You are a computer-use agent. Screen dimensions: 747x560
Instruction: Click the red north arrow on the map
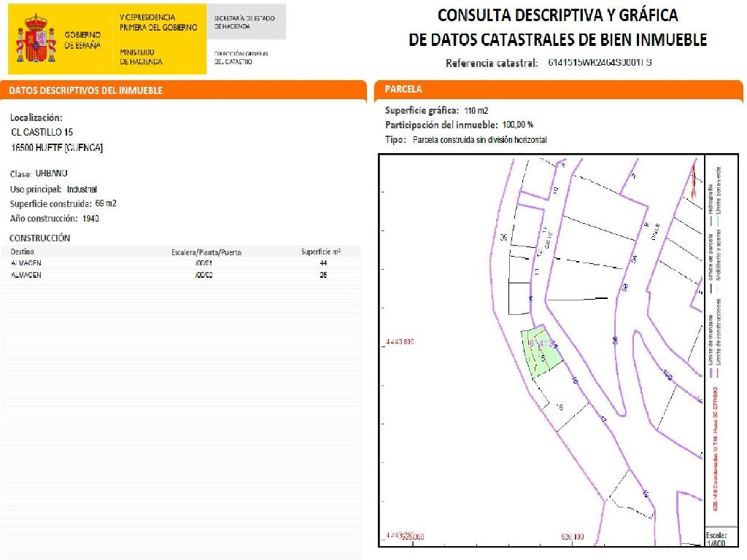[x=692, y=181]
